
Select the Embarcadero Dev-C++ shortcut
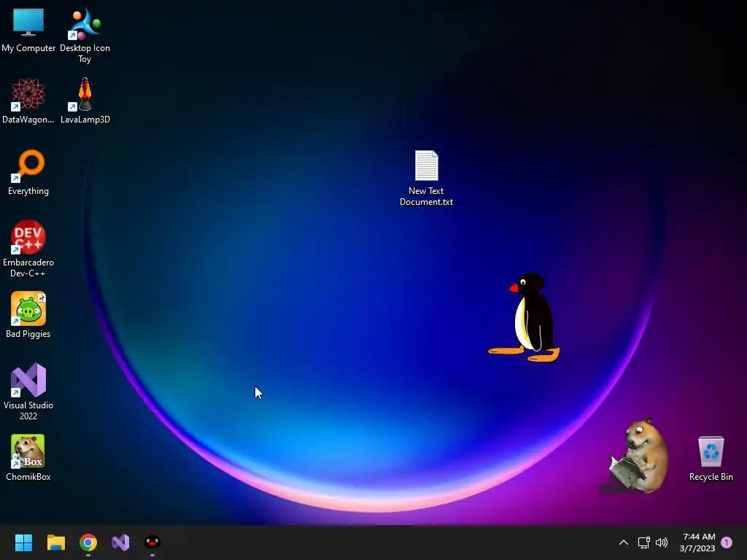pyautogui.click(x=28, y=249)
